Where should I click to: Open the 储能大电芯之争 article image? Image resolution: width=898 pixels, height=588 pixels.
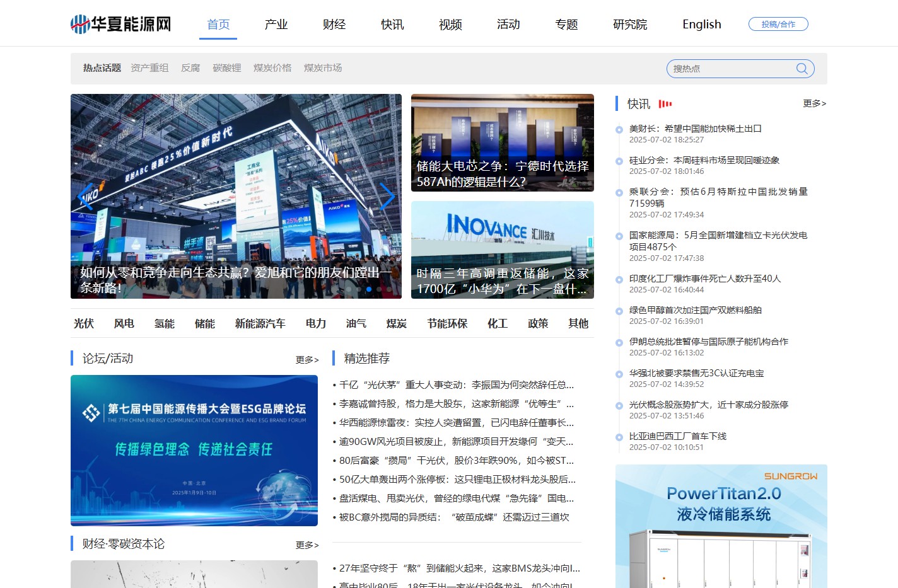(503, 142)
